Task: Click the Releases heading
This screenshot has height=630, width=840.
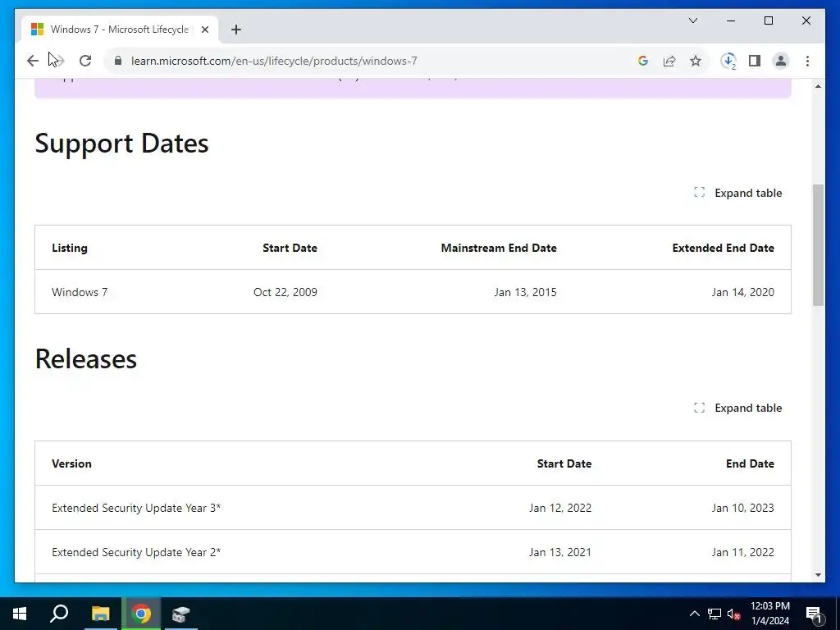Action: coord(85,359)
